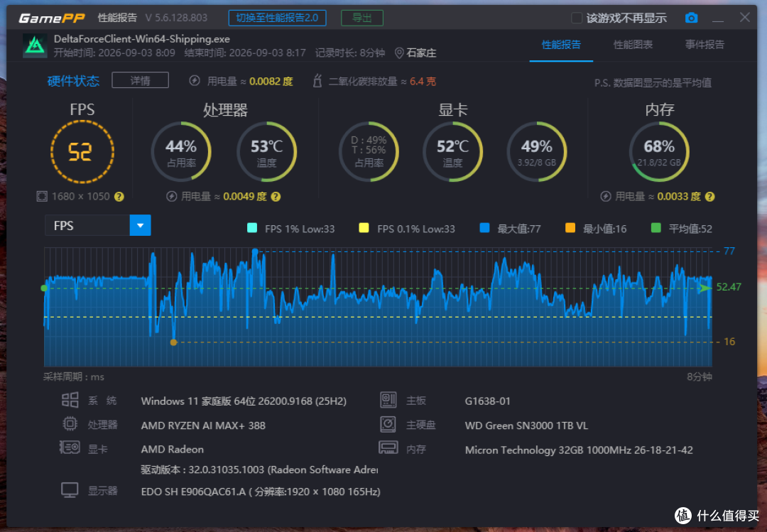Click the resolution frame icon beside 1680 x 1050

pyautogui.click(x=42, y=196)
